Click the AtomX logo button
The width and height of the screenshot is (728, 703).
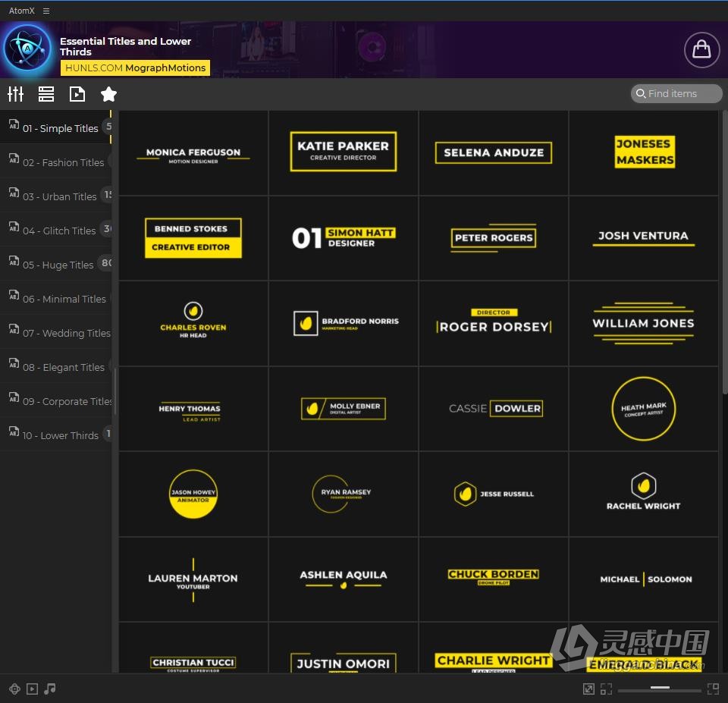pyautogui.click(x=27, y=49)
